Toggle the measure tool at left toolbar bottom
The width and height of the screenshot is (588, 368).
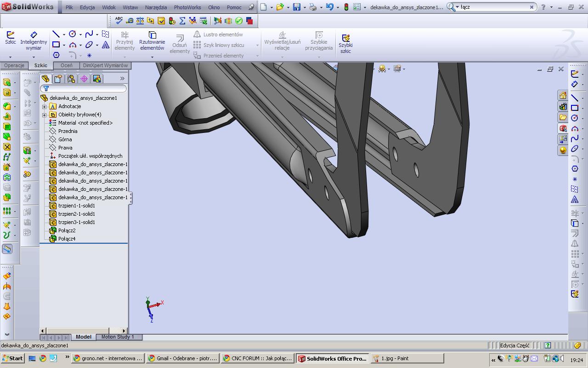point(7,249)
